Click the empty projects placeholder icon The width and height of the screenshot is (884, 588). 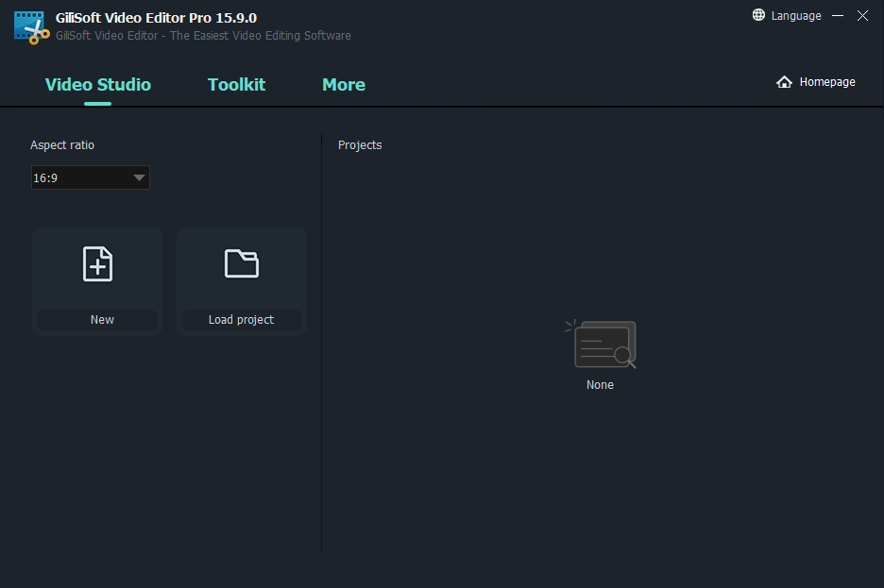pos(601,344)
